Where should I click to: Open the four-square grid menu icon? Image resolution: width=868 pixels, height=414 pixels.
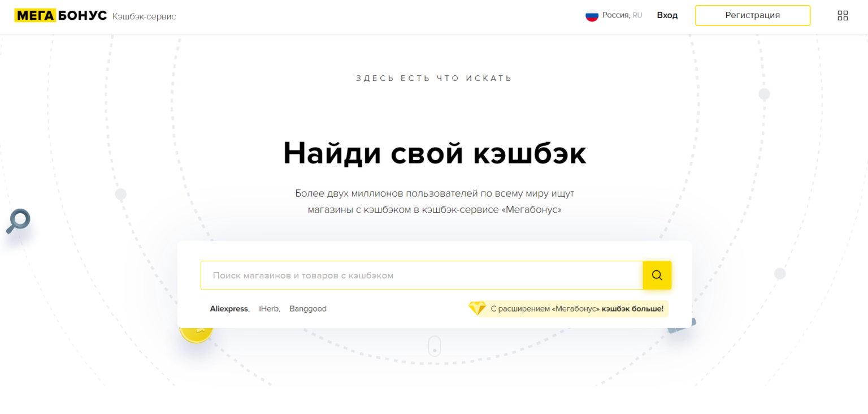843,16
